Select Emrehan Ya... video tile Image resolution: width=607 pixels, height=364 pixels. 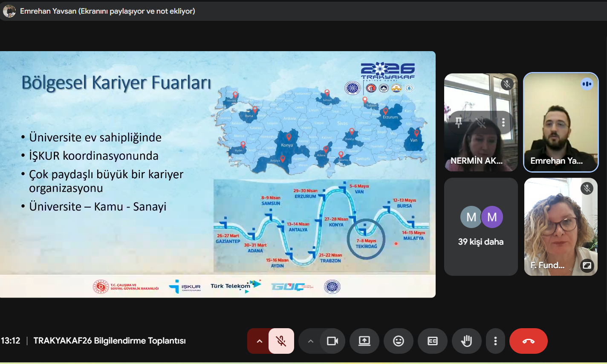click(561, 123)
